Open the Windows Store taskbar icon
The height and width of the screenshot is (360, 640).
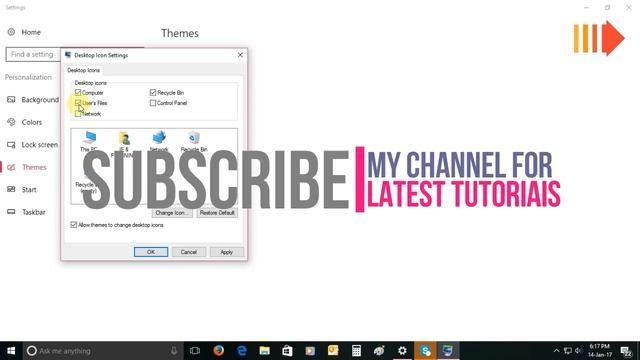pyautogui.click(x=287, y=351)
